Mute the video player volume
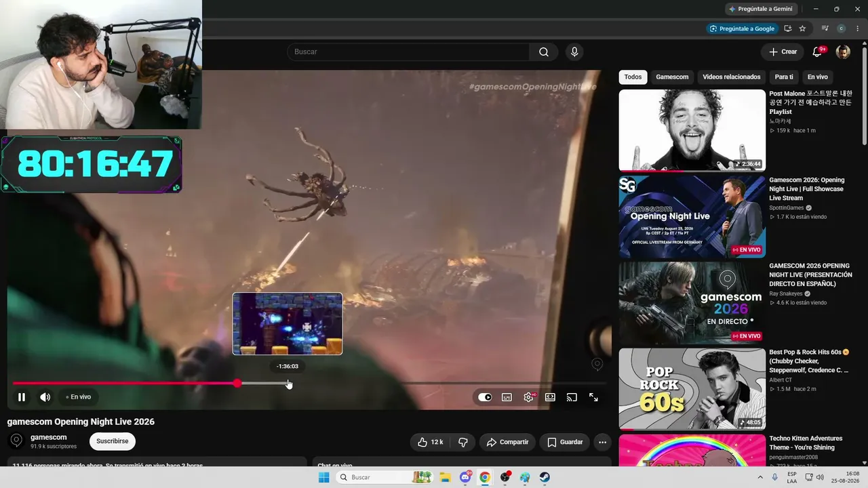This screenshot has width=868, height=488. 45,397
